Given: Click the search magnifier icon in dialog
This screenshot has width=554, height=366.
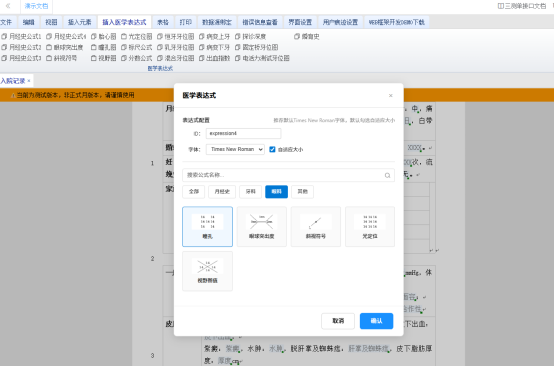Looking at the screenshot, I should (388, 175).
